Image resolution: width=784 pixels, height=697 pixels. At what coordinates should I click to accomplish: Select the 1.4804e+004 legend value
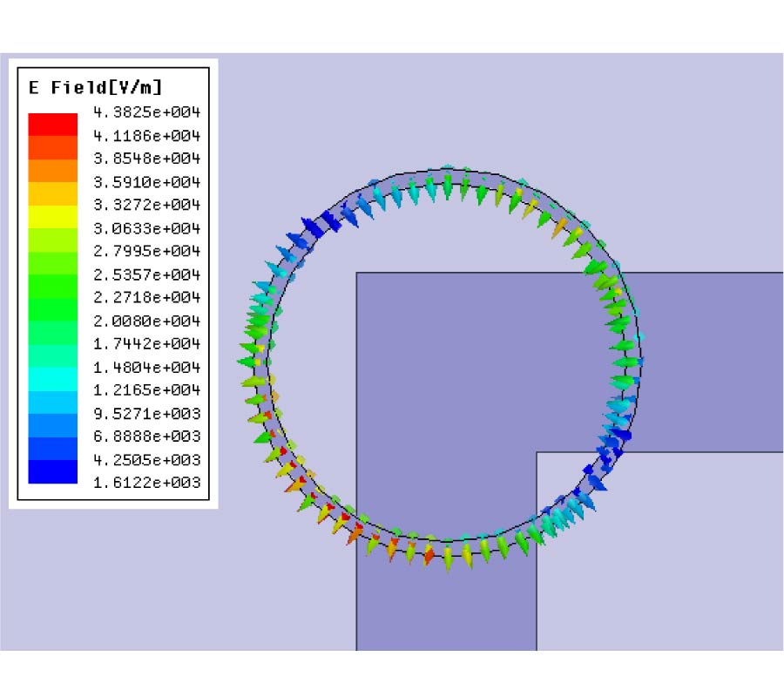click(146, 367)
